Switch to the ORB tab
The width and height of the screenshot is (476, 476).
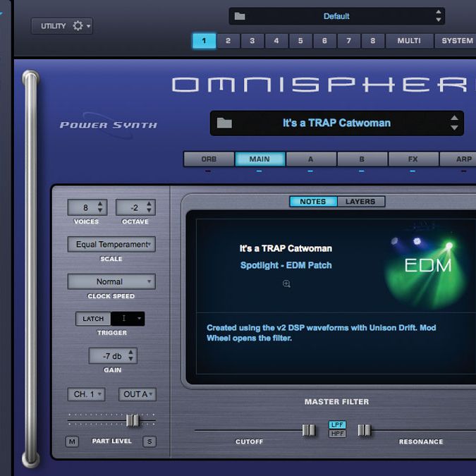(x=209, y=159)
